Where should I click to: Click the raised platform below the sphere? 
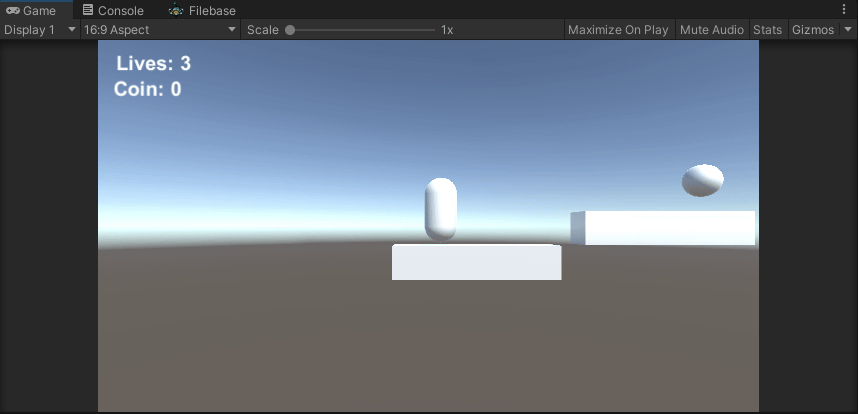[663, 228]
